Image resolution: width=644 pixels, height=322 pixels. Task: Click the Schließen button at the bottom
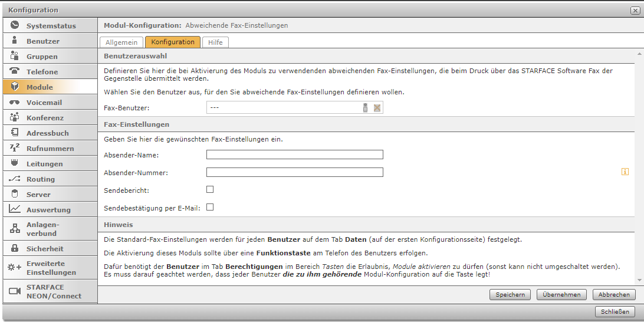615,312
